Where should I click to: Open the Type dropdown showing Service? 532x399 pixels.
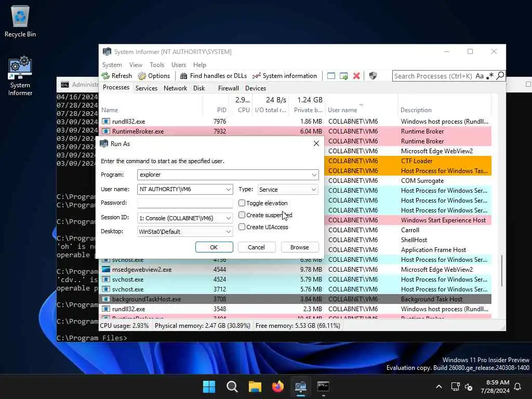pyautogui.click(x=288, y=189)
